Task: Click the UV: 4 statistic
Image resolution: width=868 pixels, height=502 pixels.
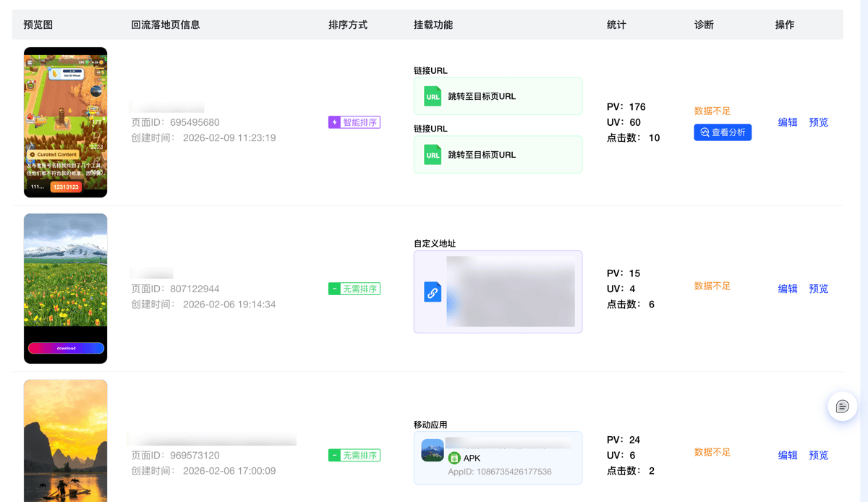Action: click(621, 289)
